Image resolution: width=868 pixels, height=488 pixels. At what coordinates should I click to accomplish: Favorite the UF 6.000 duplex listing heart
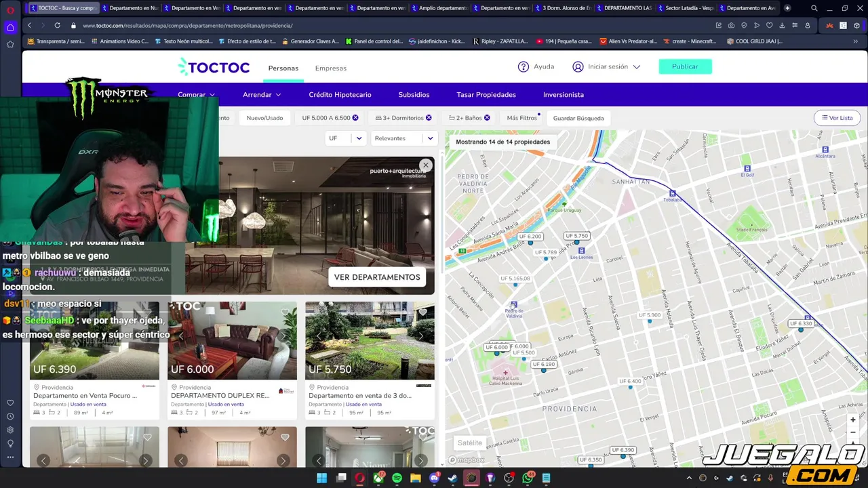(285, 312)
